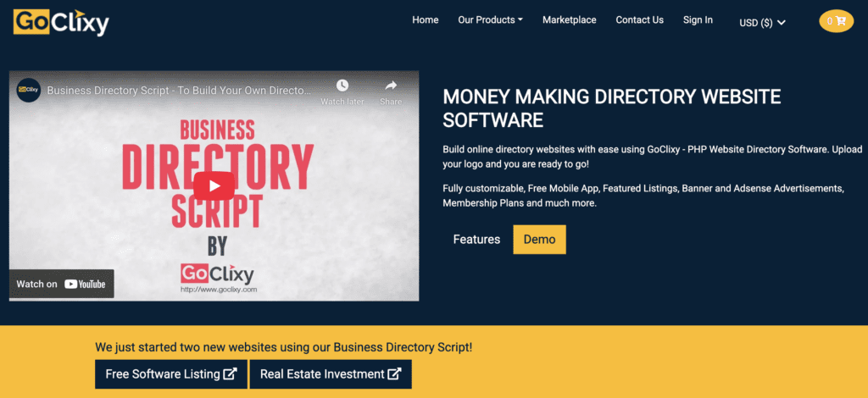Open the Marketplace page
This screenshot has height=398, width=868.
[x=569, y=20]
